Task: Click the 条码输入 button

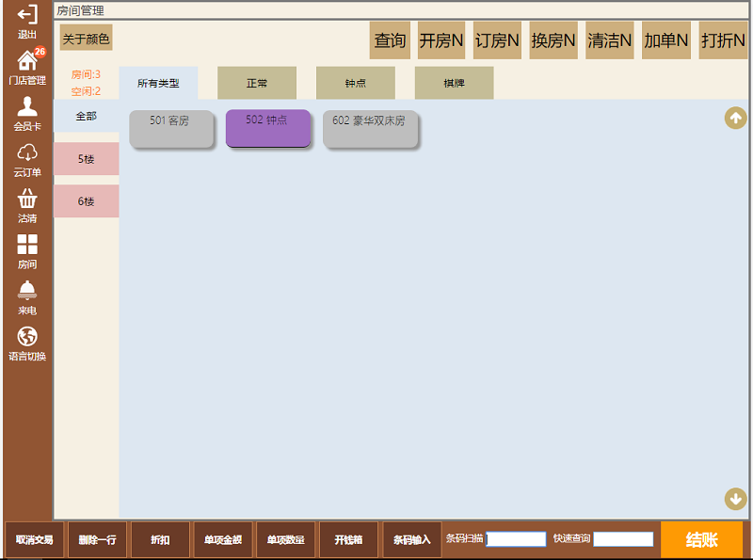Action: point(412,540)
